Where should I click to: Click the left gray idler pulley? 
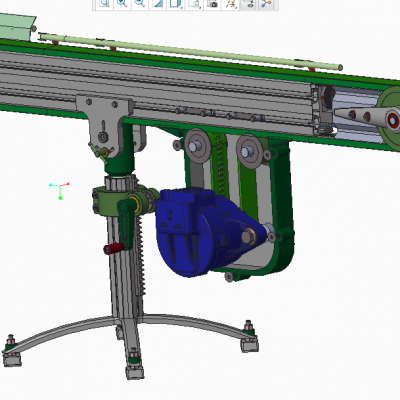pyautogui.click(x=198, y=146)
